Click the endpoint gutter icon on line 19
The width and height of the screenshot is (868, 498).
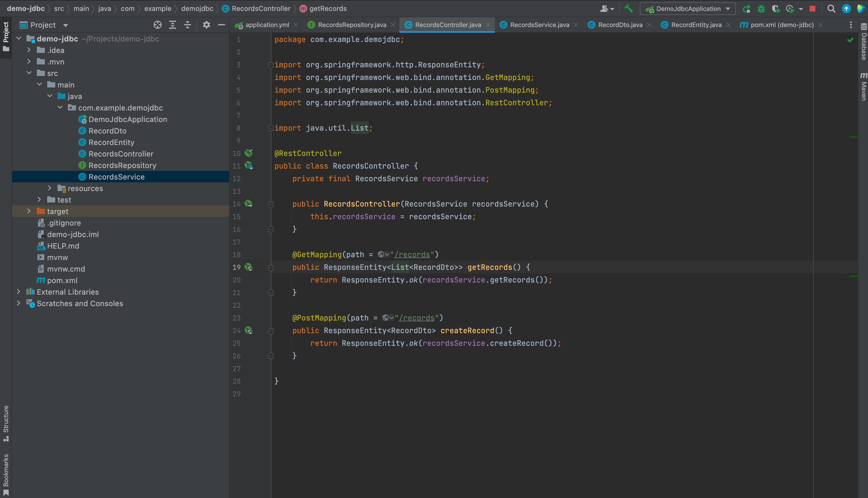click(x=249, y=267)
